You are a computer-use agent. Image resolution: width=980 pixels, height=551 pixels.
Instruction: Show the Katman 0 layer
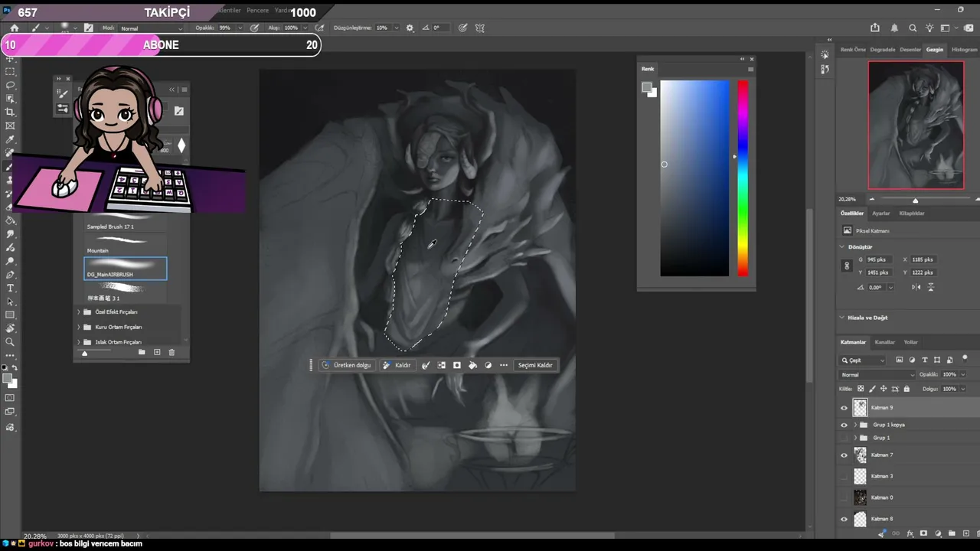[x=844, y=497]
